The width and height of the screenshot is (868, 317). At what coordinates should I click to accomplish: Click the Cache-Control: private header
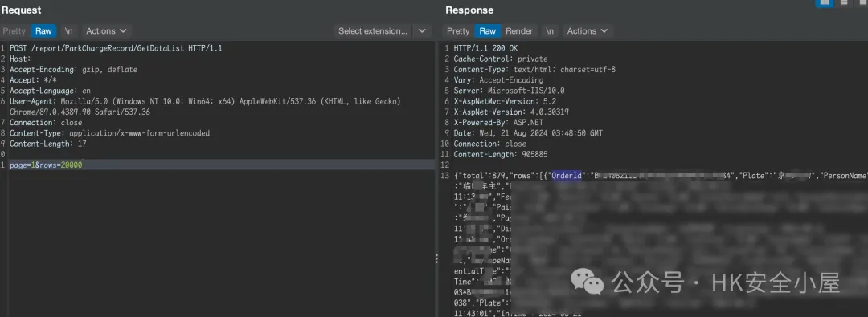[x=501, y=59]
